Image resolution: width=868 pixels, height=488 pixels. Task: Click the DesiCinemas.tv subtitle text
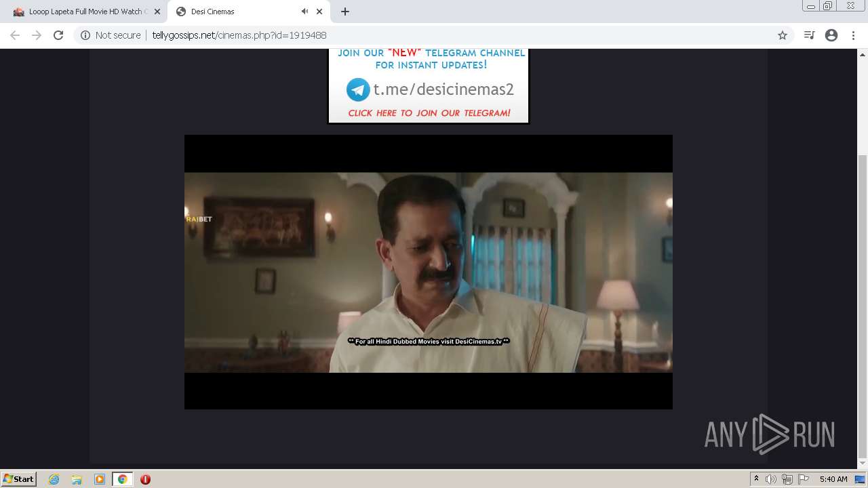click(429, 342)
